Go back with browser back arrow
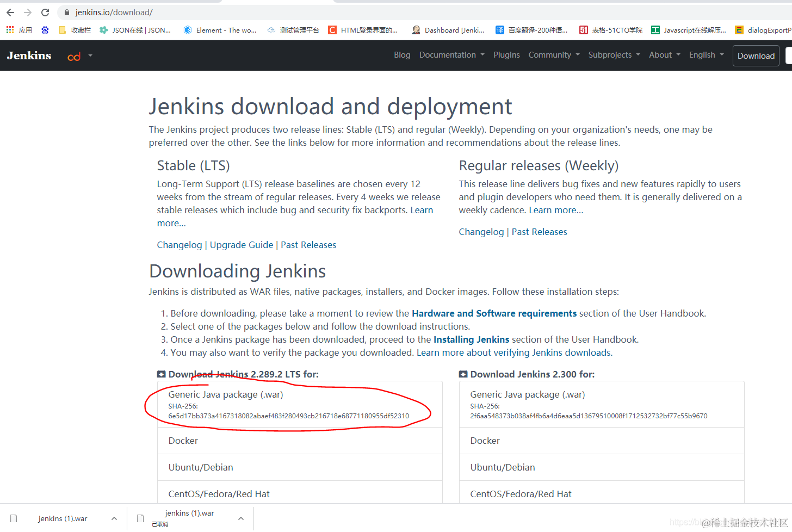Screen dimensions: 792x532 (x=10, y=12)
